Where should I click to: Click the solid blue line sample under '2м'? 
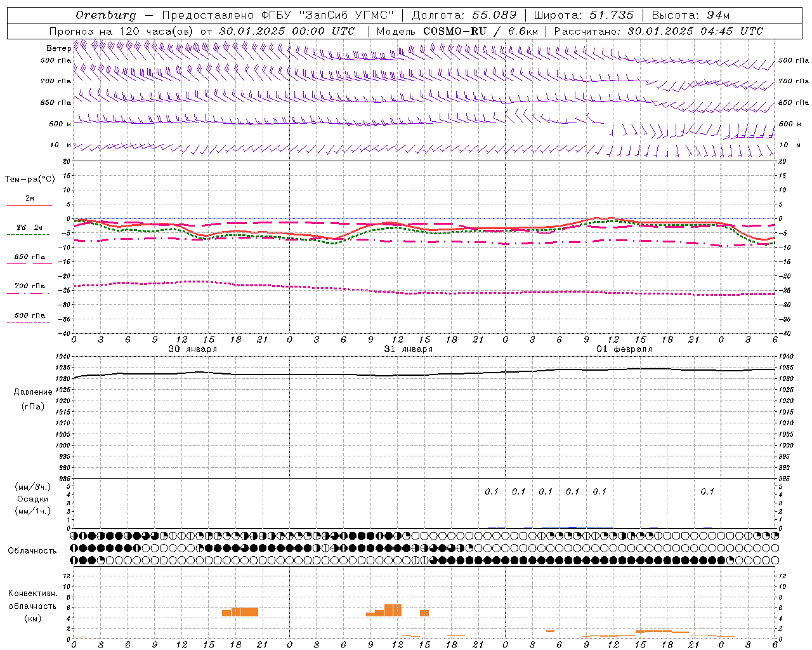pos(29,206)
